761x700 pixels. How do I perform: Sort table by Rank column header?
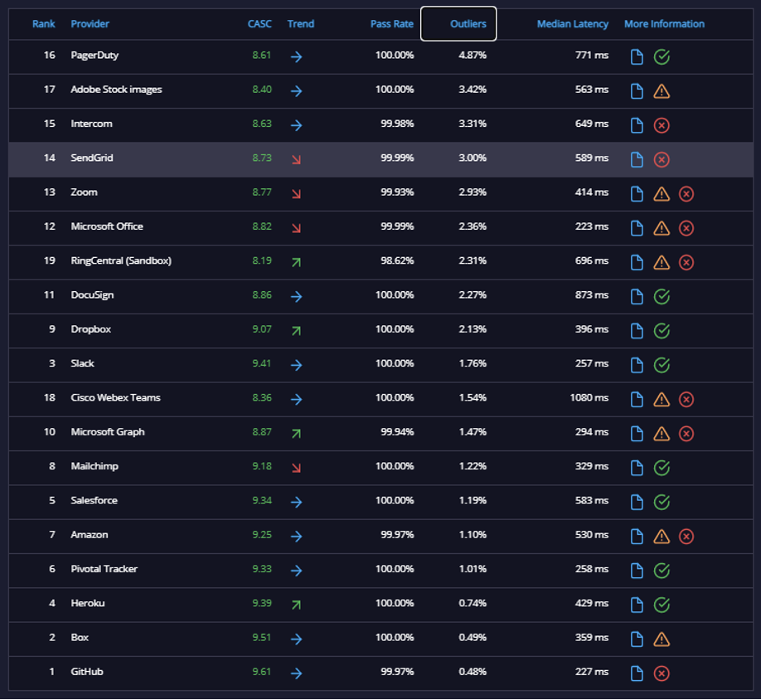[x=44, y=24]
